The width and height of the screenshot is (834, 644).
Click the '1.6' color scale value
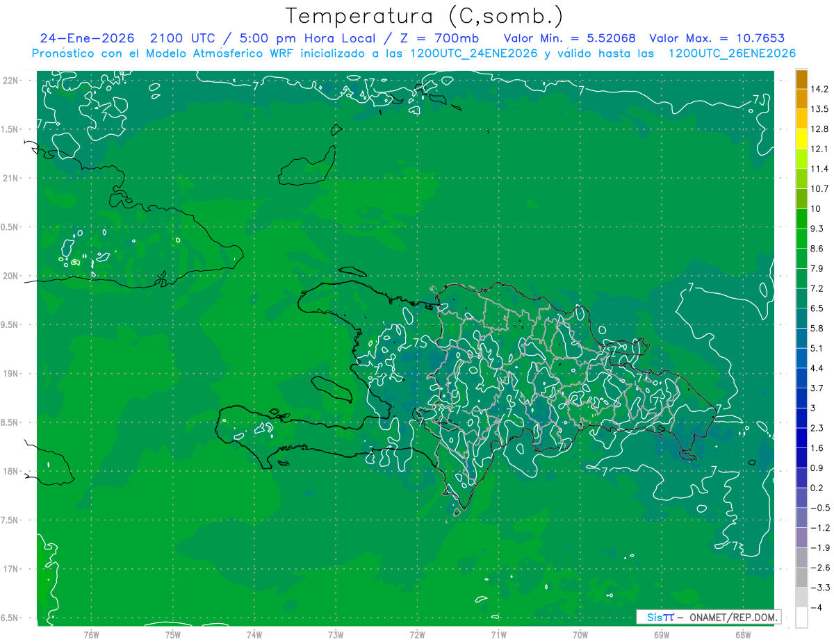(x=817, y=448)
